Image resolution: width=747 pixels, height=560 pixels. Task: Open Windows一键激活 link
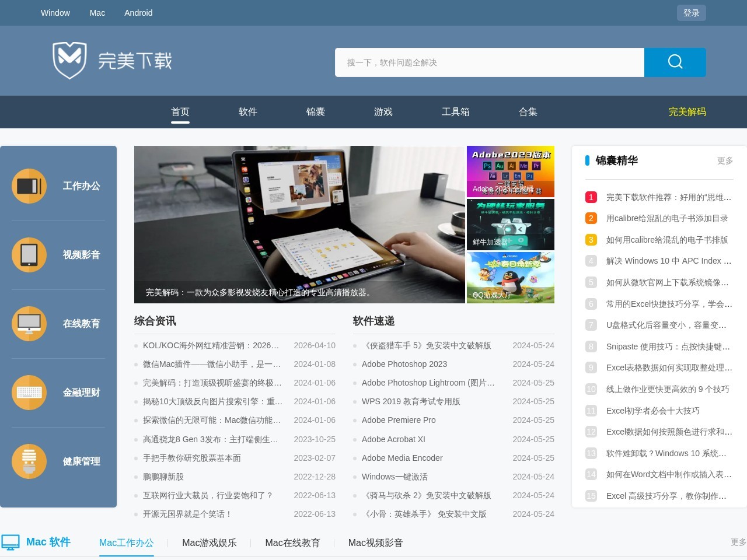pos(395,477)
